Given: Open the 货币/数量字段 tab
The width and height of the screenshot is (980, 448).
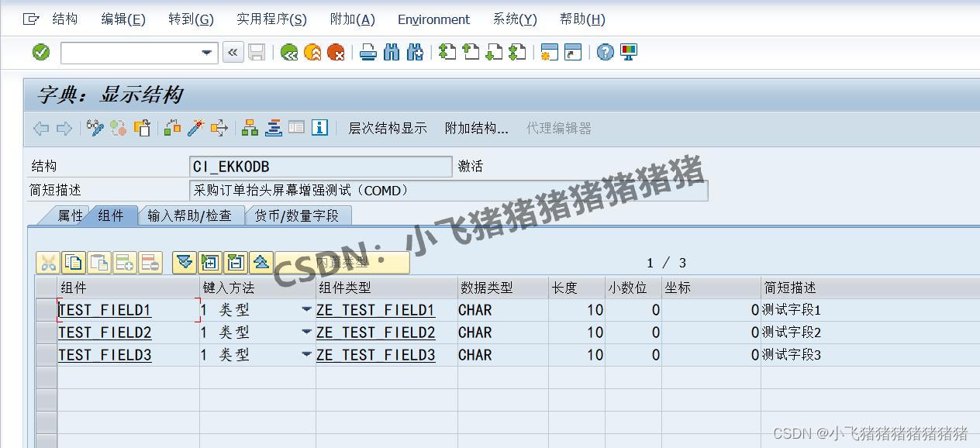Looking at the screenshot, I should point(298,216).
